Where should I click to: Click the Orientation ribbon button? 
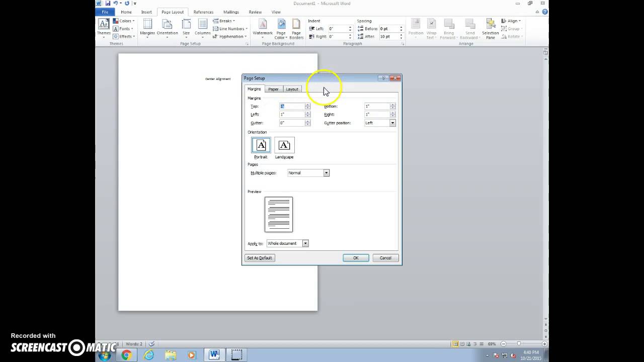(x=167, y=29)
